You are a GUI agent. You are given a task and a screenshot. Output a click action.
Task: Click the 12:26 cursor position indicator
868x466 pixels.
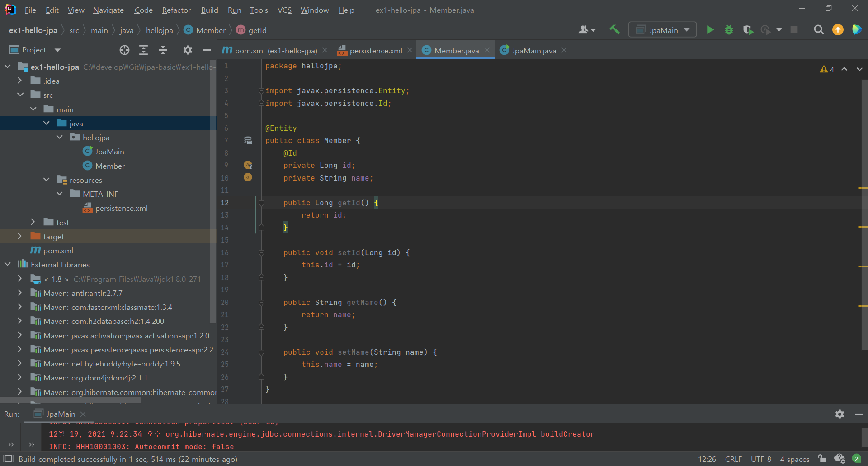tap(707, 459)
